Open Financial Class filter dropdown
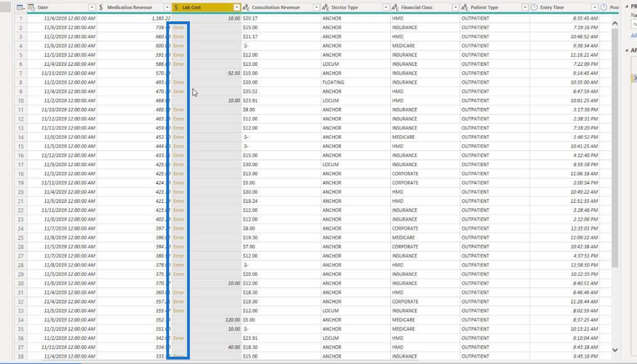The image size is (637, 364). click(x=455, y=7)
